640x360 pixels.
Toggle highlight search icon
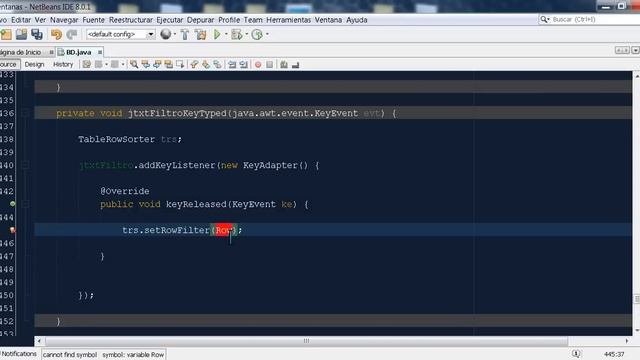point(168,64)
